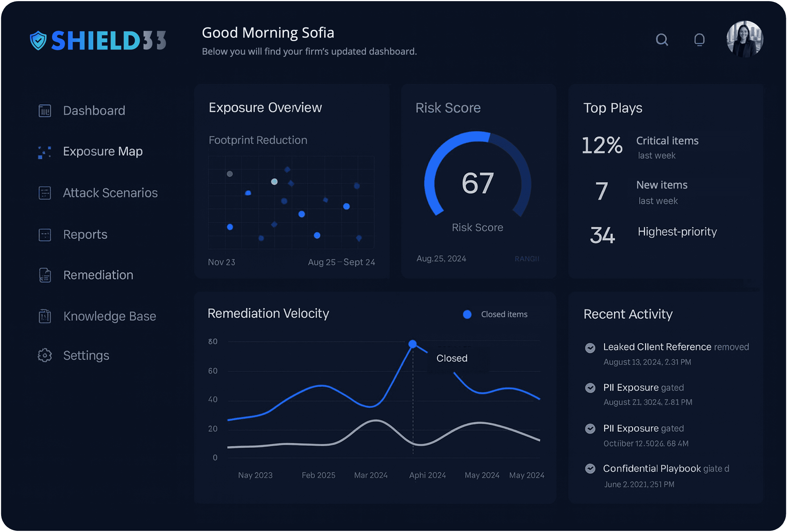
Task: Click the Knowledge Base clipboard icon
Action: pos(45,316)
